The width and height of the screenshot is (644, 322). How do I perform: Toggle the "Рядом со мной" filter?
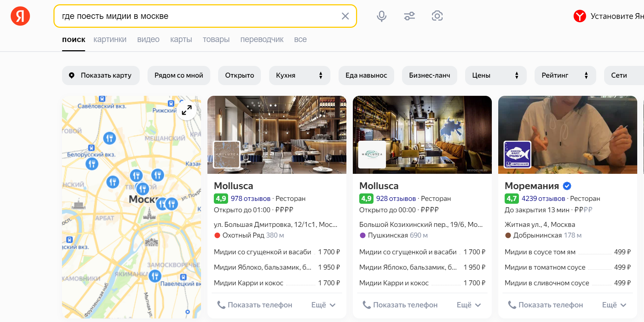(x=179, y=76)
